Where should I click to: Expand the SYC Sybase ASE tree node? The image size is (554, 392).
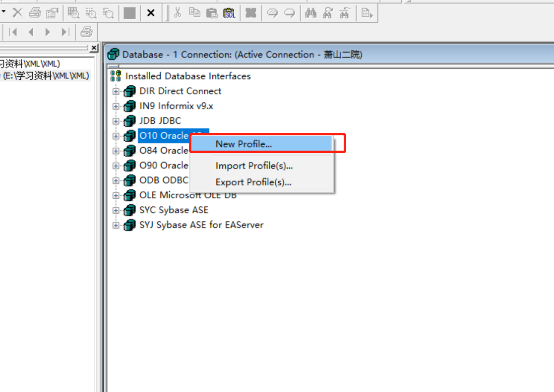tap(116, 210)
